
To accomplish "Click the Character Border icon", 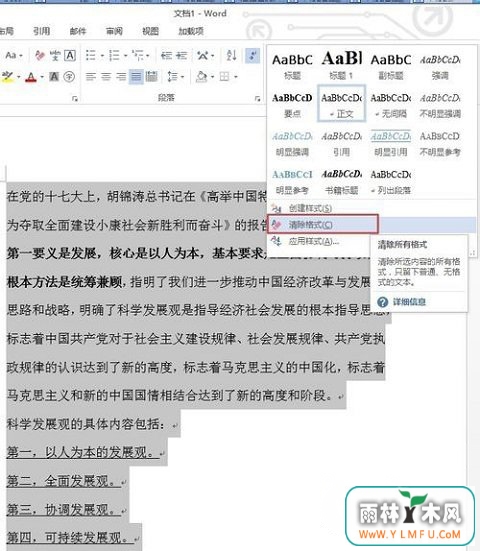I will (70, 55).
